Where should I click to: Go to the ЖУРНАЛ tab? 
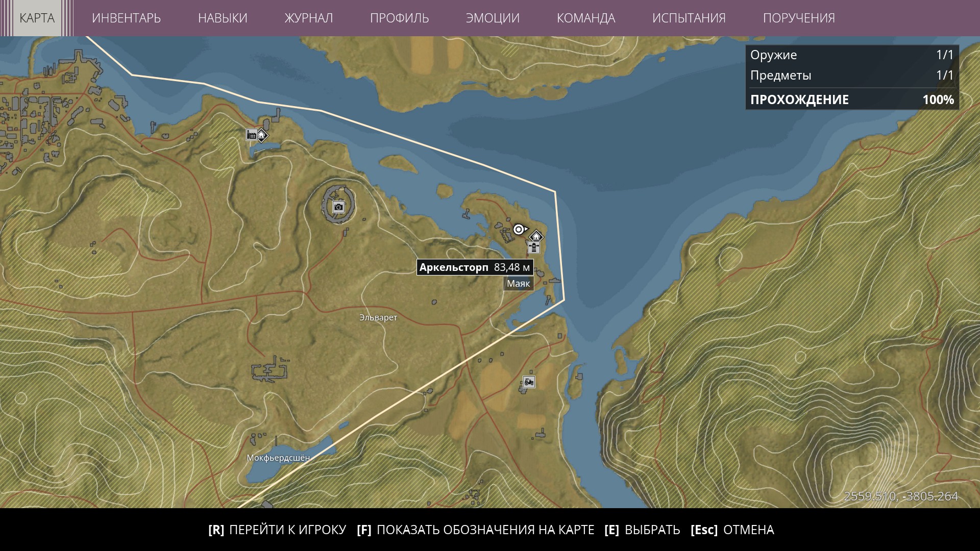[x=309, y=18]
